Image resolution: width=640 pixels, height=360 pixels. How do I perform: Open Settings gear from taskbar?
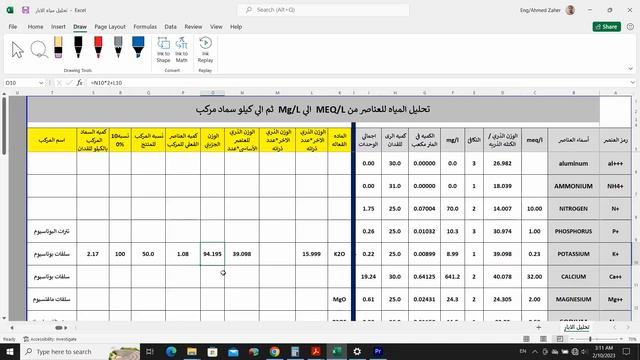(x=357, y=351)
